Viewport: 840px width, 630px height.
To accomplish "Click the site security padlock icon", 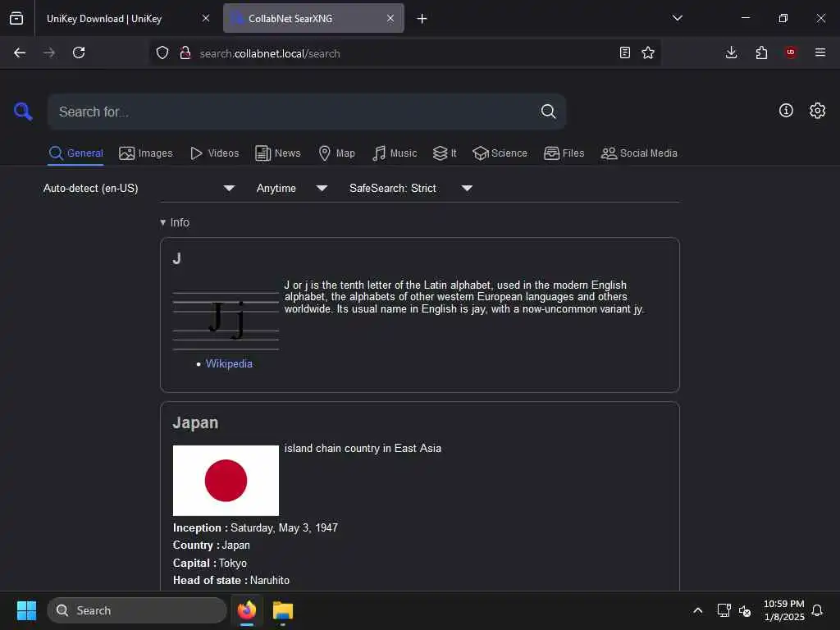I will point(185,52).
